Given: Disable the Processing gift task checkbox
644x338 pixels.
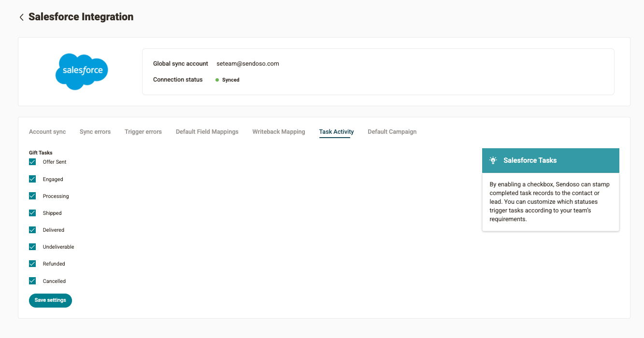Looking at the screenshot, I should 32,196.
